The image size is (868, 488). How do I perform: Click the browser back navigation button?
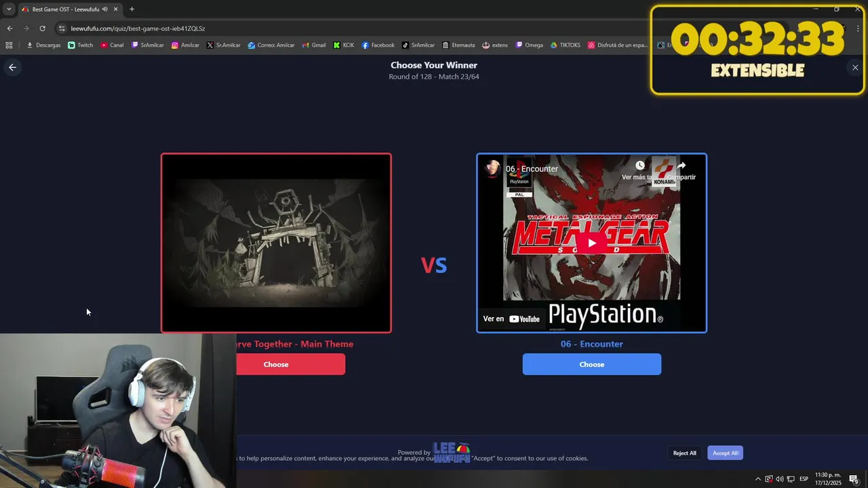(9, 28)
